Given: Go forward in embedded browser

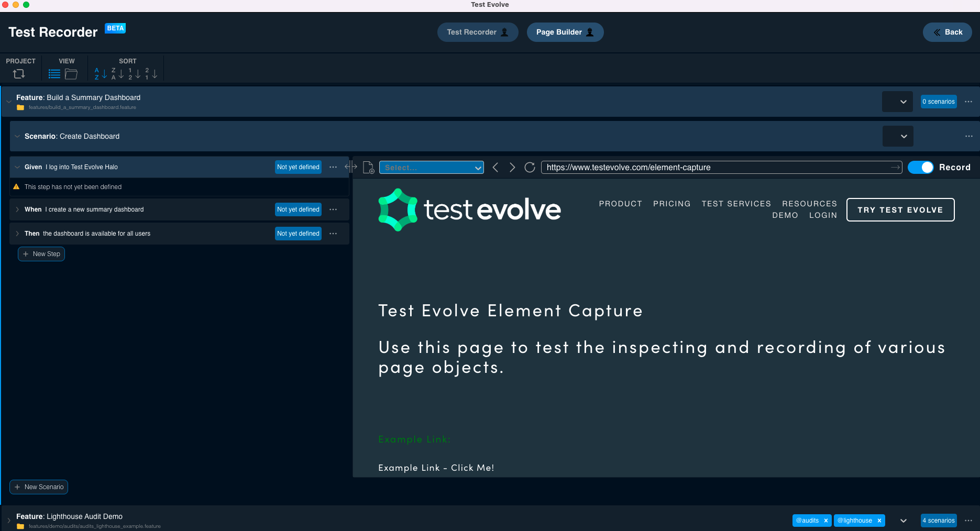Looking at the screenshot, I should click(512, 168).
